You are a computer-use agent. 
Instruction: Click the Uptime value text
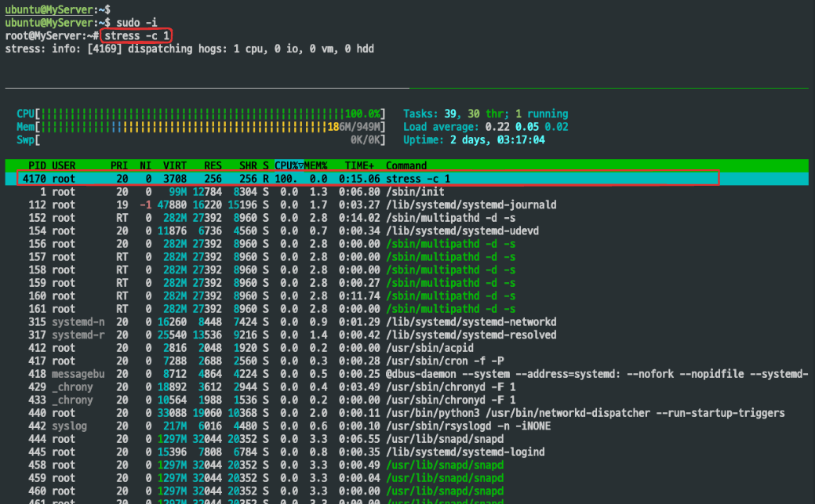[x=497, y=140]
